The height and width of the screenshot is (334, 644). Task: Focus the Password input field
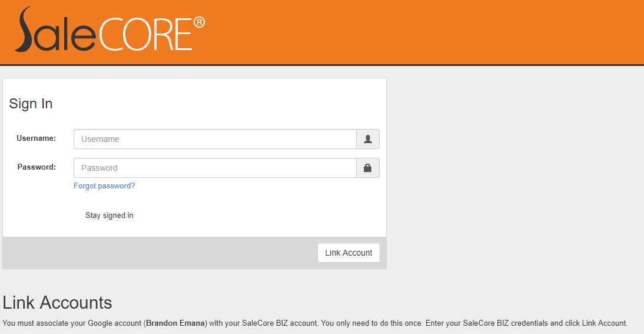pyautogui.click(x=215, y=168)
